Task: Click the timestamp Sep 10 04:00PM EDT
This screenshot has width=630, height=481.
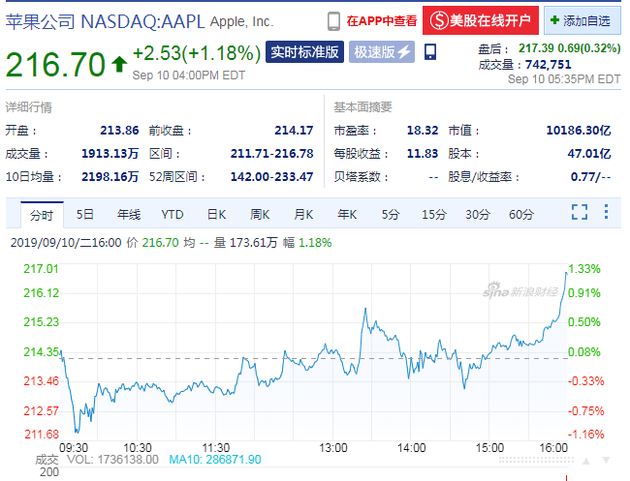Action: (x=189, y=76)
